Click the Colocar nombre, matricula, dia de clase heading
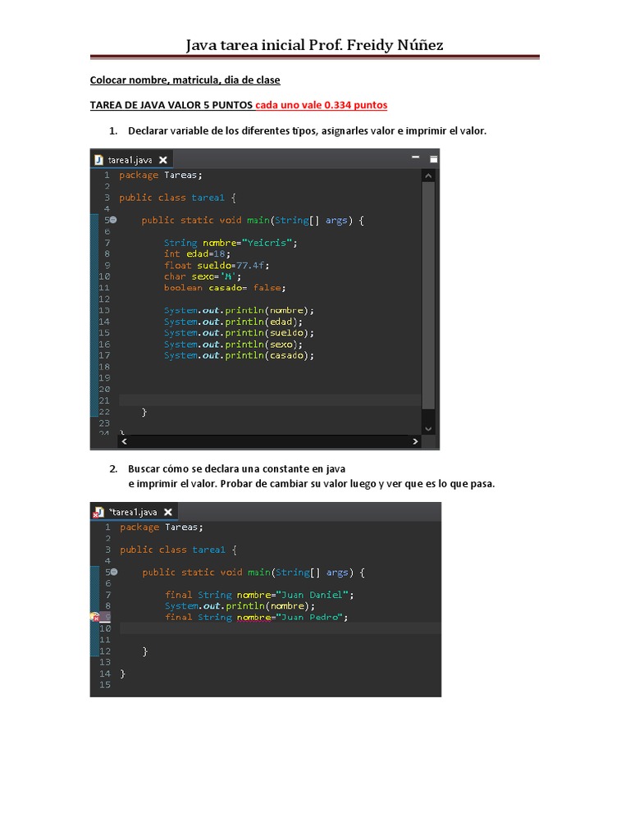 click(x=185, y=80)
